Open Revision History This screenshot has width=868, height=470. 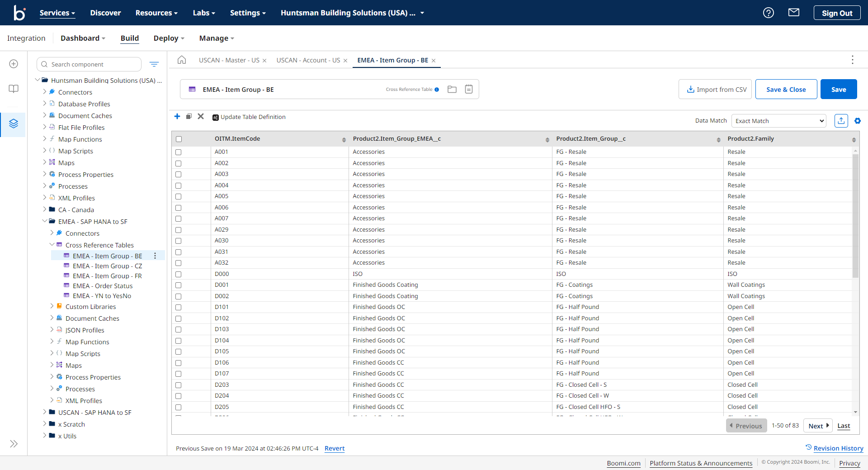click(x=839, y=448)
